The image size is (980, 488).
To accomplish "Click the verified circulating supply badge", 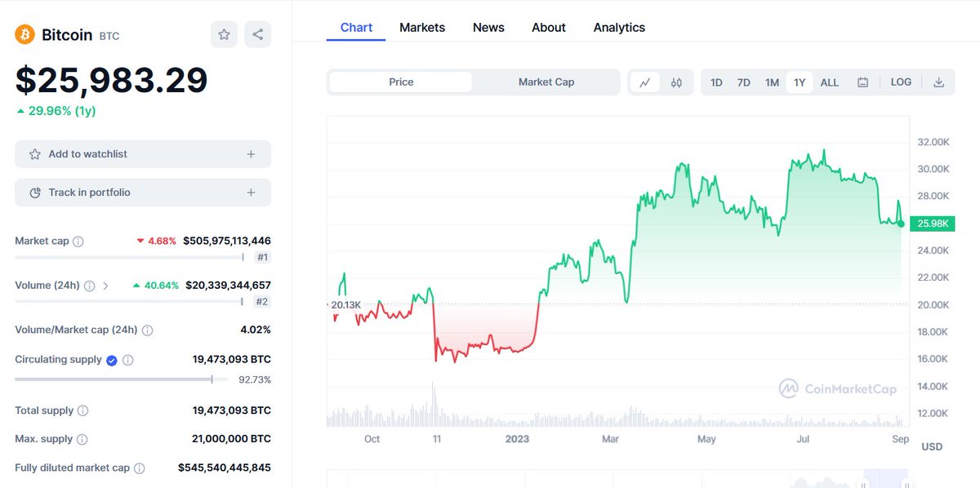I will coord(112,360).
